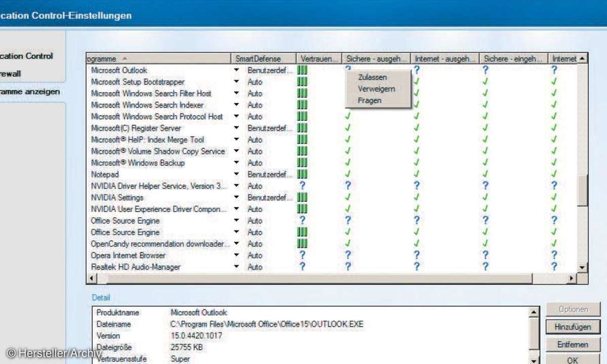Click the Vertrauen column header
607x364 pixels.
[x=319, y=59]
